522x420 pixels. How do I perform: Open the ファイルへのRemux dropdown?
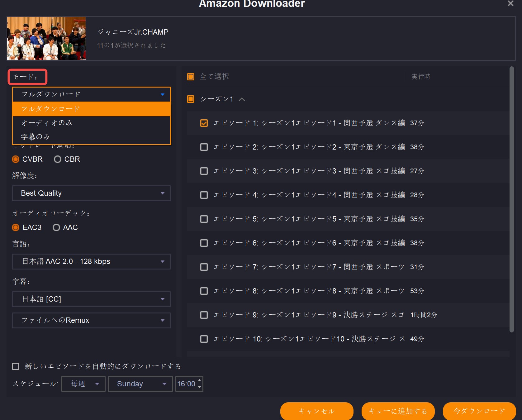tap(91, 320)
